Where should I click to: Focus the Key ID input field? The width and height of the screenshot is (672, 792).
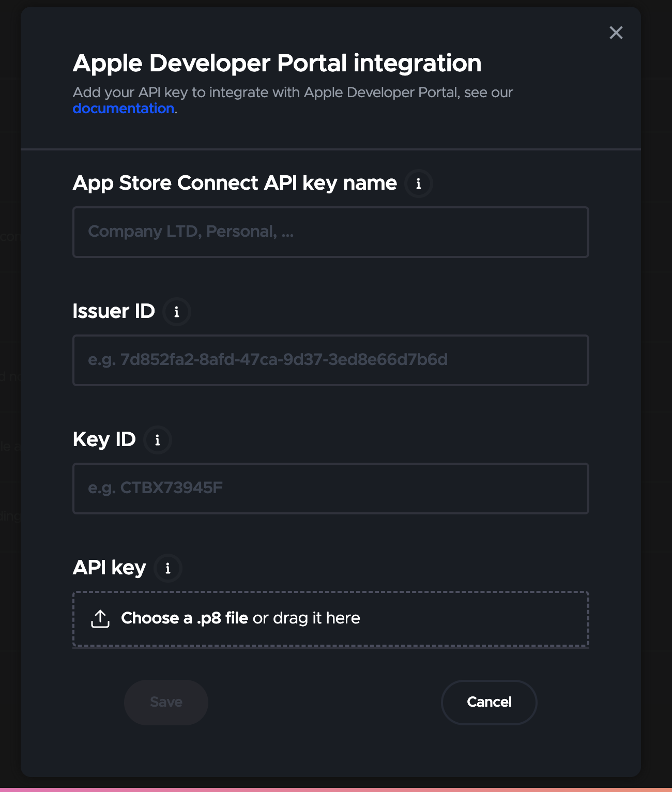coord(331,489)
